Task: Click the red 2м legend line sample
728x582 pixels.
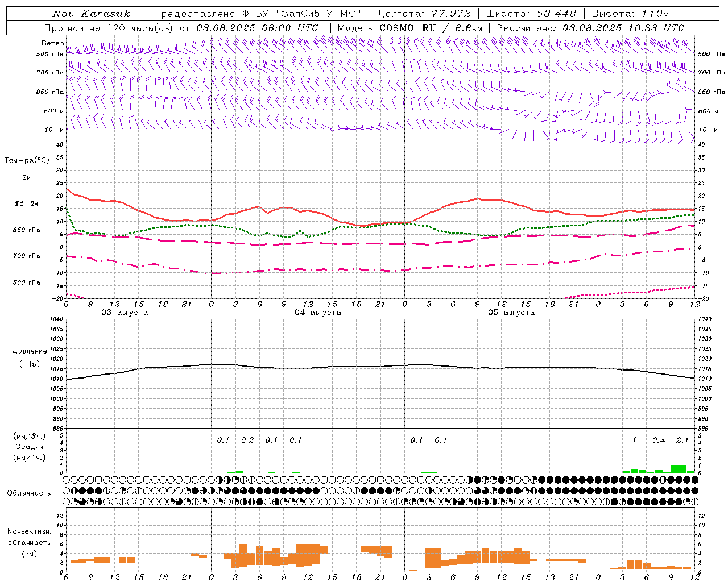Action: click(26, 184)
